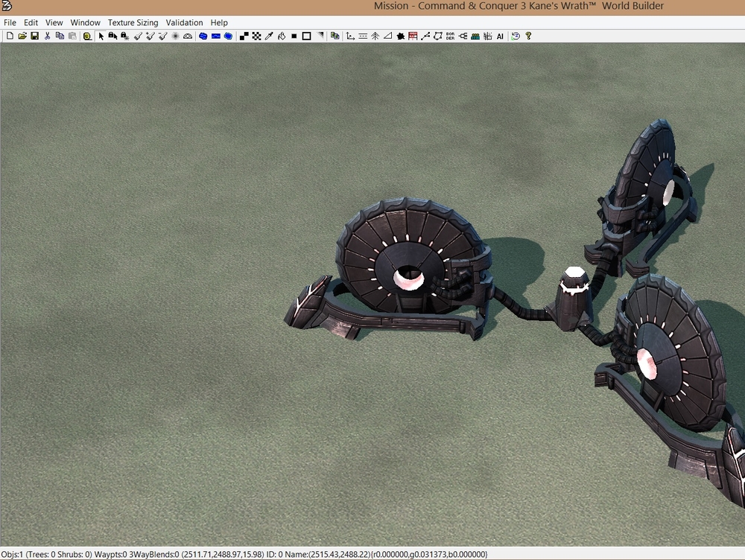This screenshot has width=745, height=560.
Task: Select the brush-with-minus lower tool
Action: click(x=163, y=36)
